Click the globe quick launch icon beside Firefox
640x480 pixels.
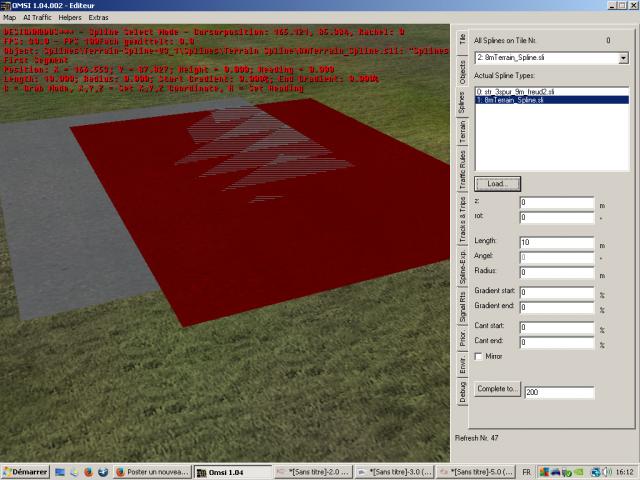pyautogui.click(x=103, y=472)
